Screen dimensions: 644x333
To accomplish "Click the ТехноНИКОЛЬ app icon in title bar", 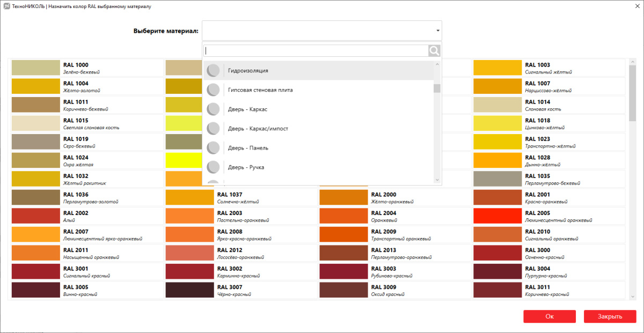I will tap(6, 6).
